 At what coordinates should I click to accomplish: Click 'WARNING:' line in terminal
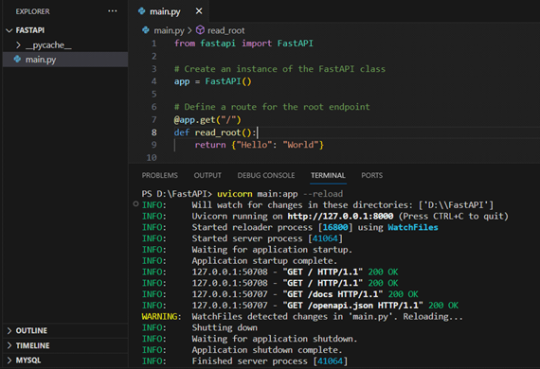(302, 317)
